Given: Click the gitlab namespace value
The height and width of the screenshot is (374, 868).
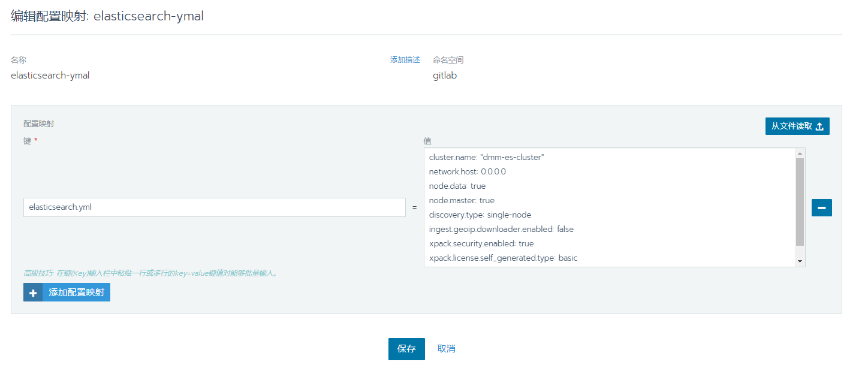Looking at the screenshot, I should 445,76.
